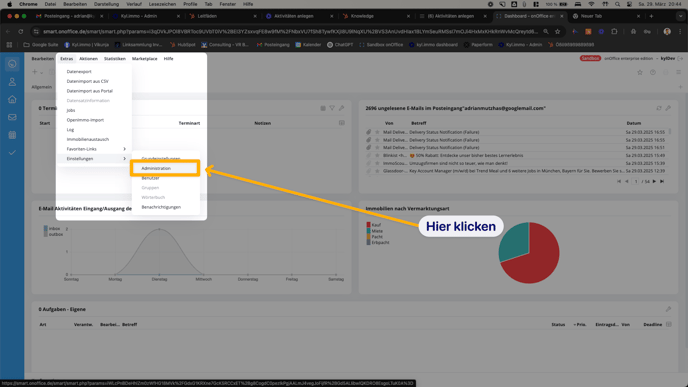The height and width of the screenshot is (387, 688).
Task: Click the logout icon next to kylDev
Action: [681, 58]
